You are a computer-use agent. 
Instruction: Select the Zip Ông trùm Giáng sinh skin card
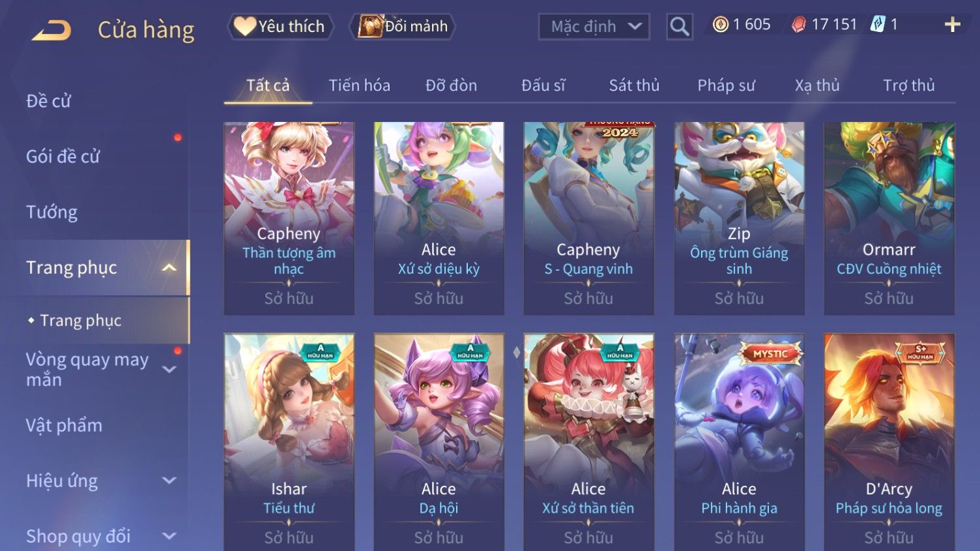pyautogui.click(x=739, y=218)
